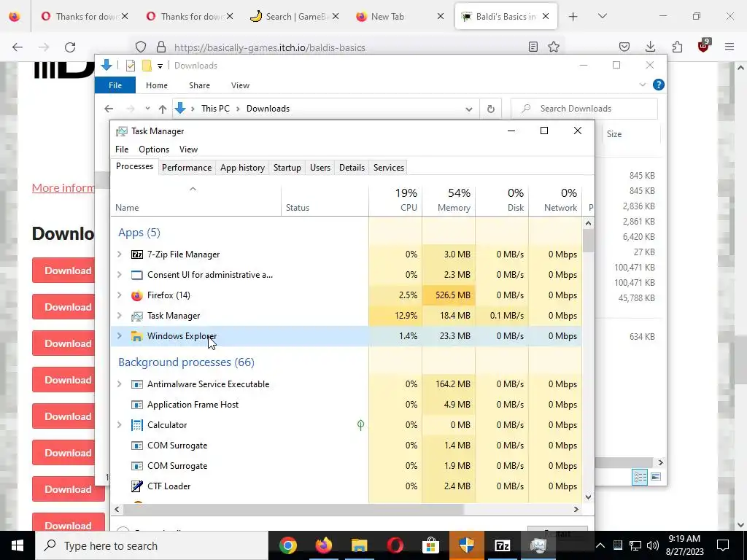
Task: Click the 7-Zip taskbar icon
Action: [x=502, y=545]
